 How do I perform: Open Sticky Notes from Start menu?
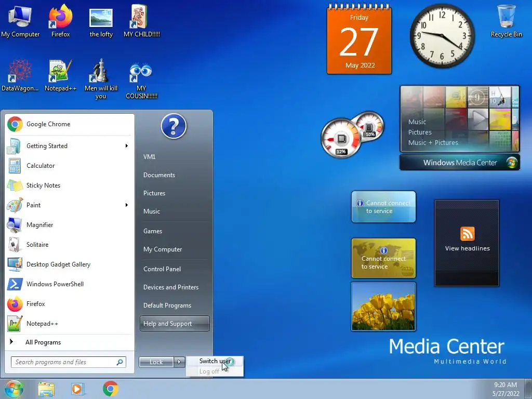pos(69,185)
